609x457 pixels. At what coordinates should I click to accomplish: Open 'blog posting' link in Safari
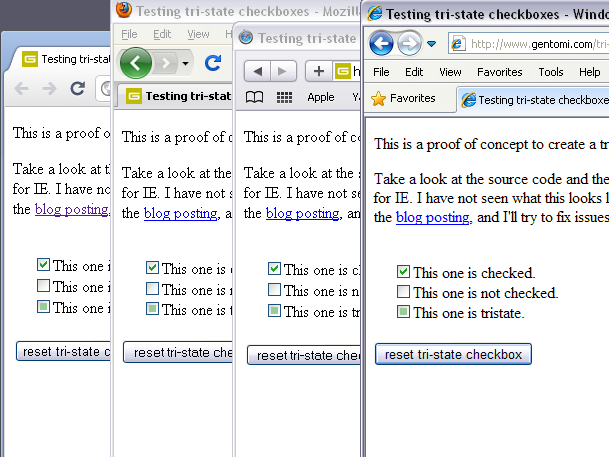tap(302, 214)
